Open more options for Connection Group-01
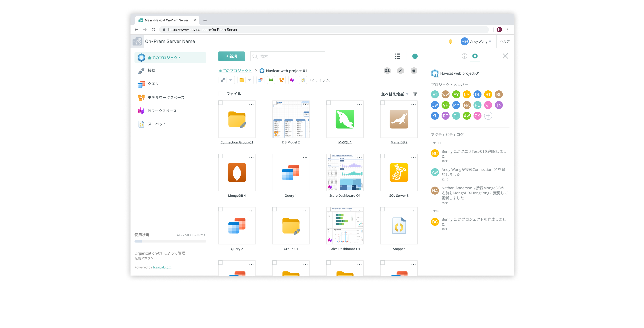This screenshot has height=328, width=644. pyautogui.click(x=251, y=104)
